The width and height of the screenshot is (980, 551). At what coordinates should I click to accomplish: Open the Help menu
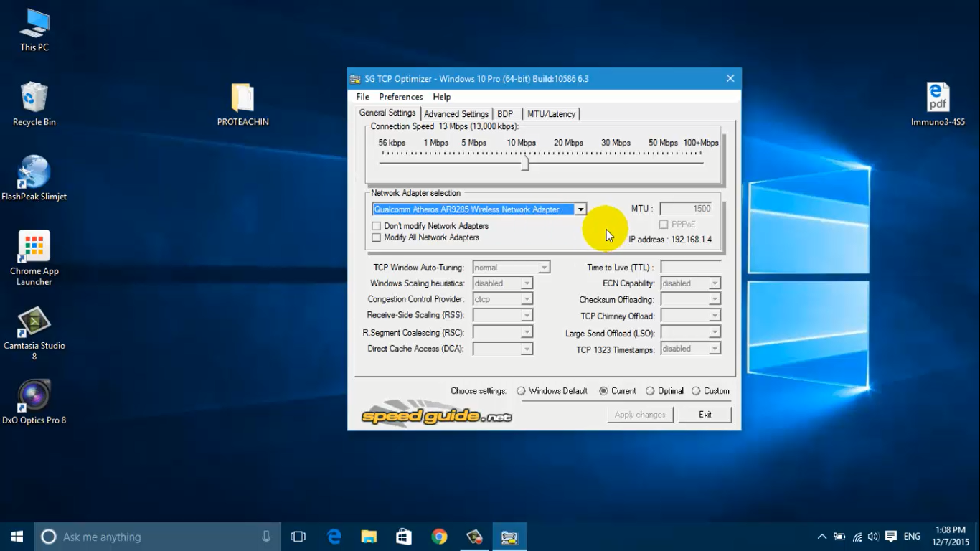tap(442, 97)
